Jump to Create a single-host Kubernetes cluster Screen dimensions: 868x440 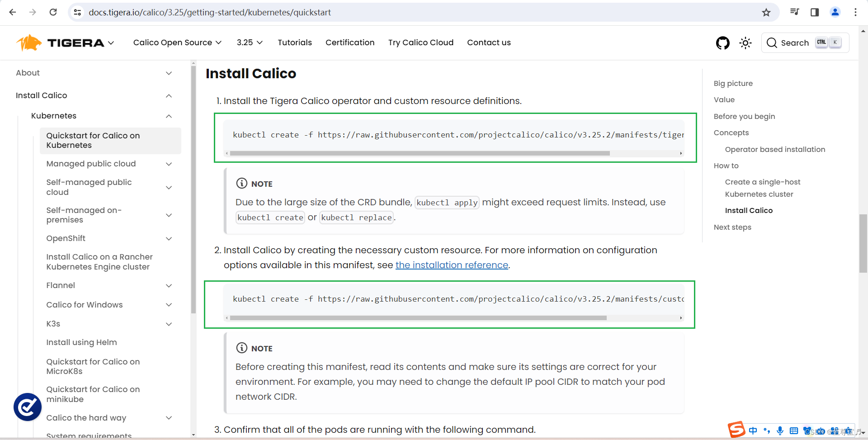point(763,188)
